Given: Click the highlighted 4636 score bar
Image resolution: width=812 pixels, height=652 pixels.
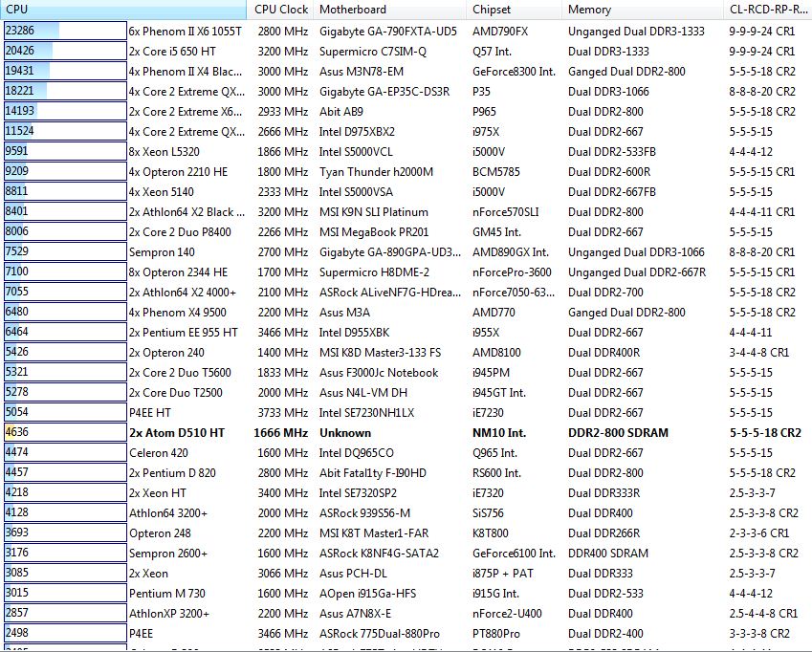Looking at the screenshot, I should point(65,433).
